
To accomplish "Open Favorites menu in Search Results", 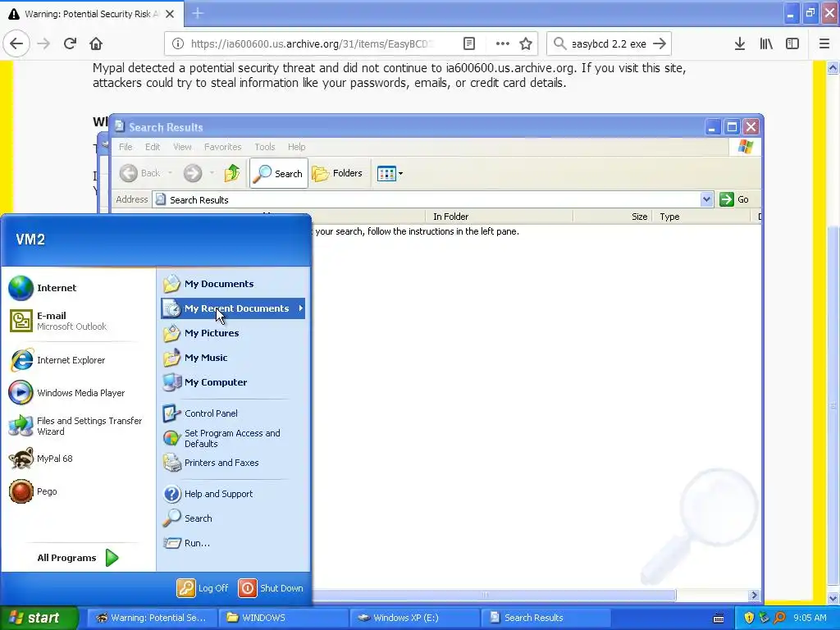I will click(222, 147).
